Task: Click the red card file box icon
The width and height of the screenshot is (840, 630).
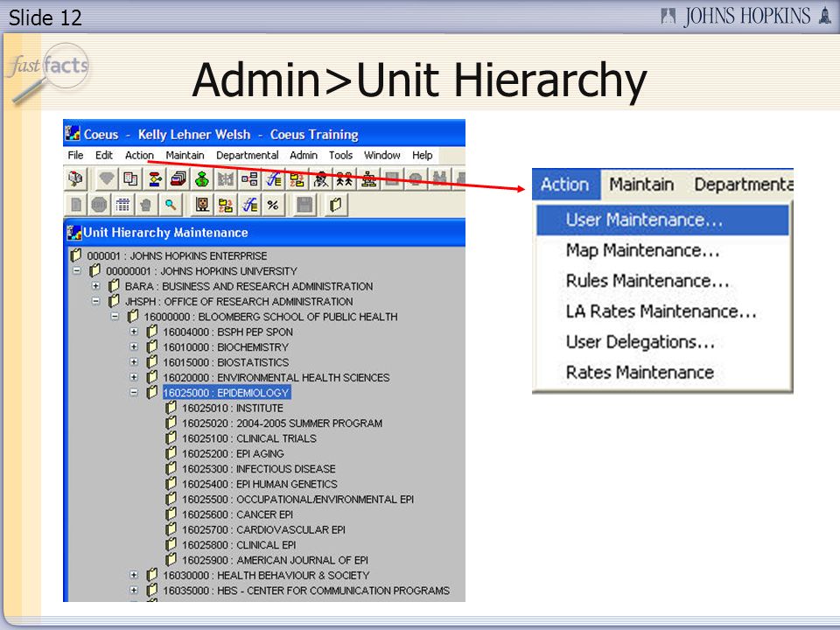Action: point(178,178)
